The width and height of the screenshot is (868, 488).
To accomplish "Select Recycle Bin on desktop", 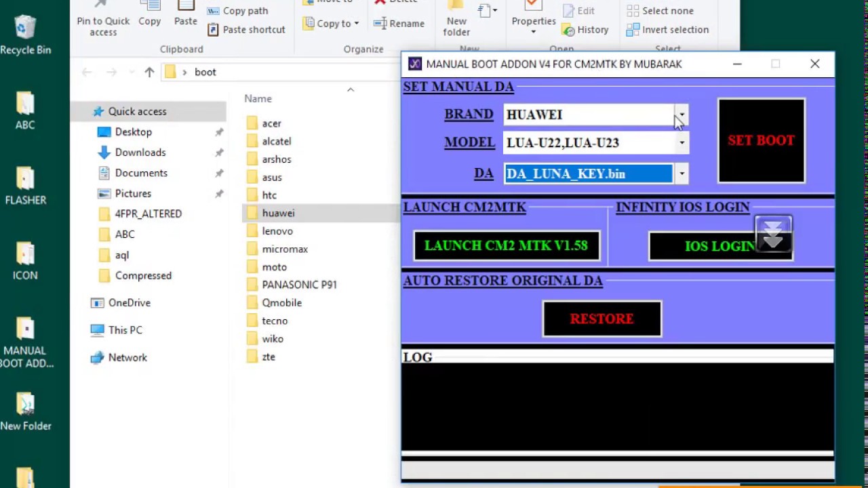I will (x=26, y=35).
